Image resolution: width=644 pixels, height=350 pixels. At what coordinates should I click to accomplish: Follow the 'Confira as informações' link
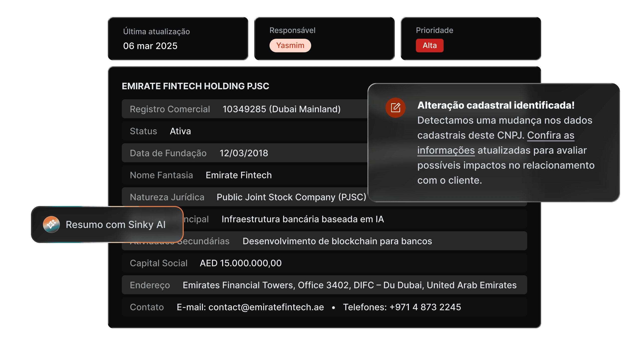(x=550, y=135)
